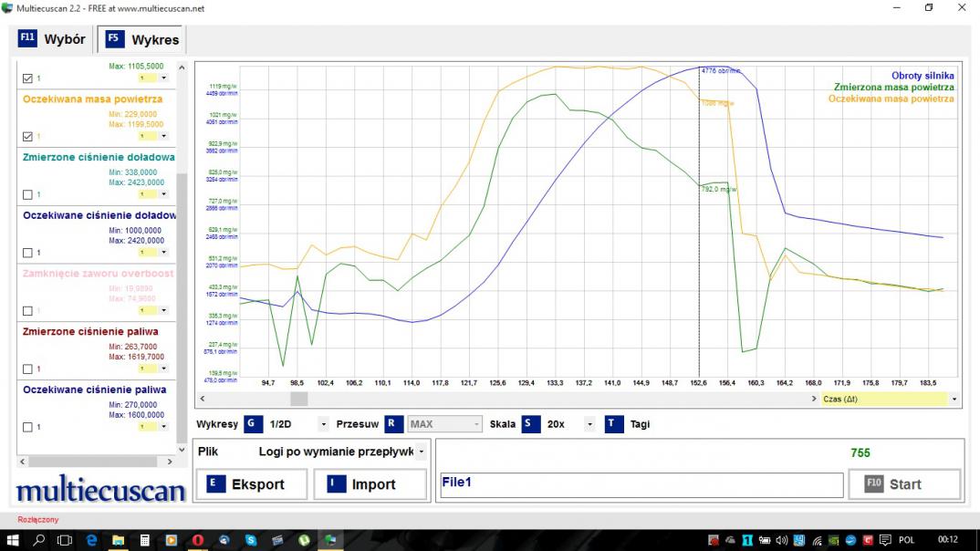Click the POL language indicator
Screen dimensions: 980x551
tap(906, 540)
